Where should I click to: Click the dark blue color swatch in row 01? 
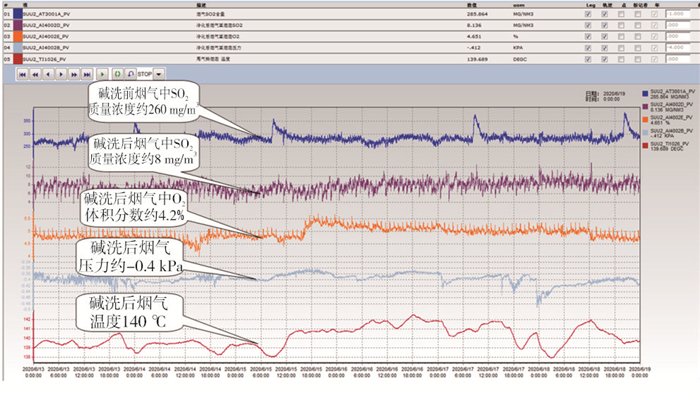click(x=17, y=14)
